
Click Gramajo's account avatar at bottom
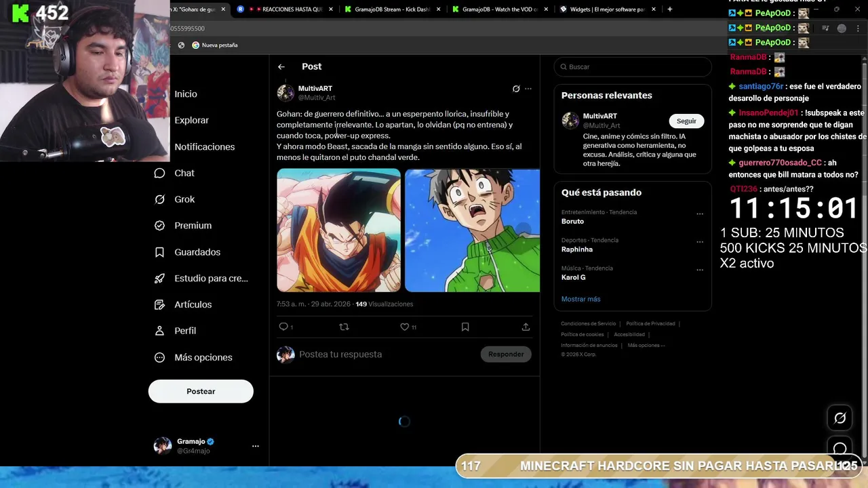pos(163,445)
